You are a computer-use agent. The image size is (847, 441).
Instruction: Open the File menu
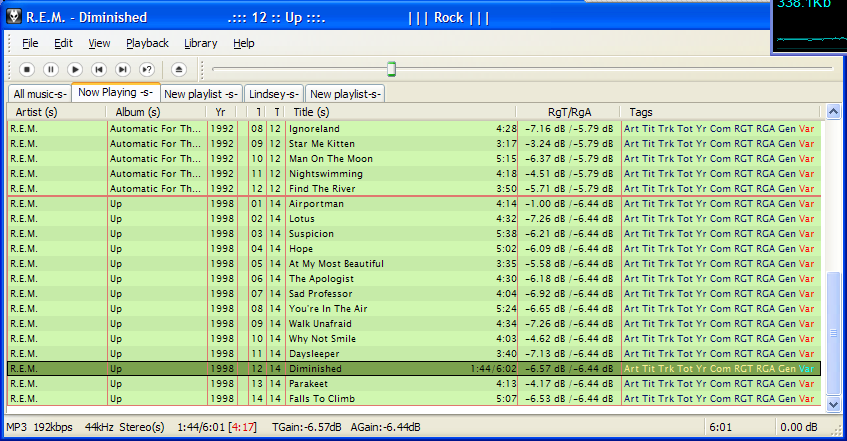click(30, 43)
